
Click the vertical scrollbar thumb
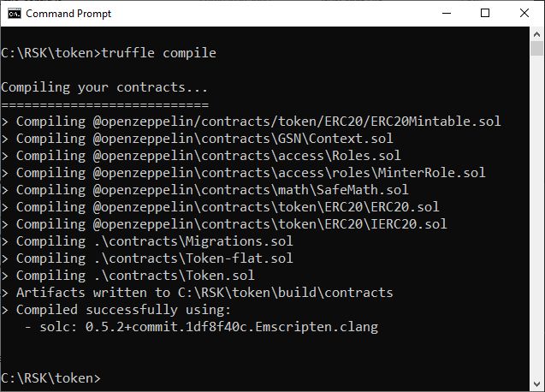click(x=536, y=48)
